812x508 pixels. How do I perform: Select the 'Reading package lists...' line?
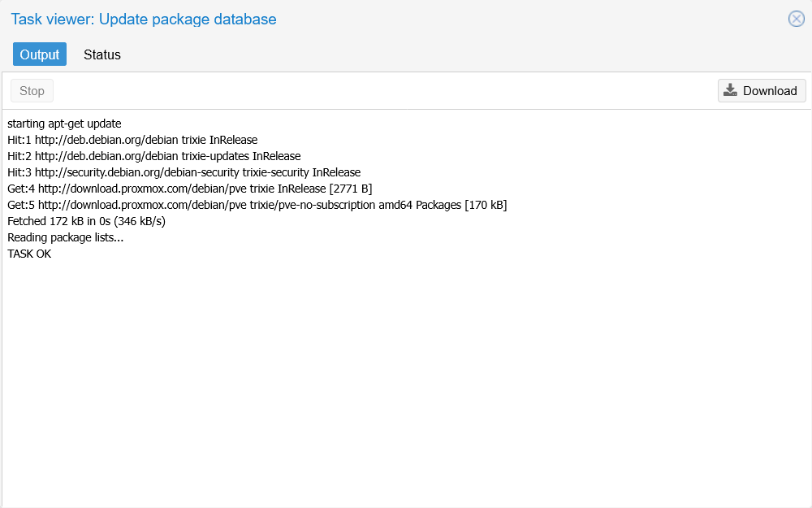pyautogui.click(x=65, y=237)
